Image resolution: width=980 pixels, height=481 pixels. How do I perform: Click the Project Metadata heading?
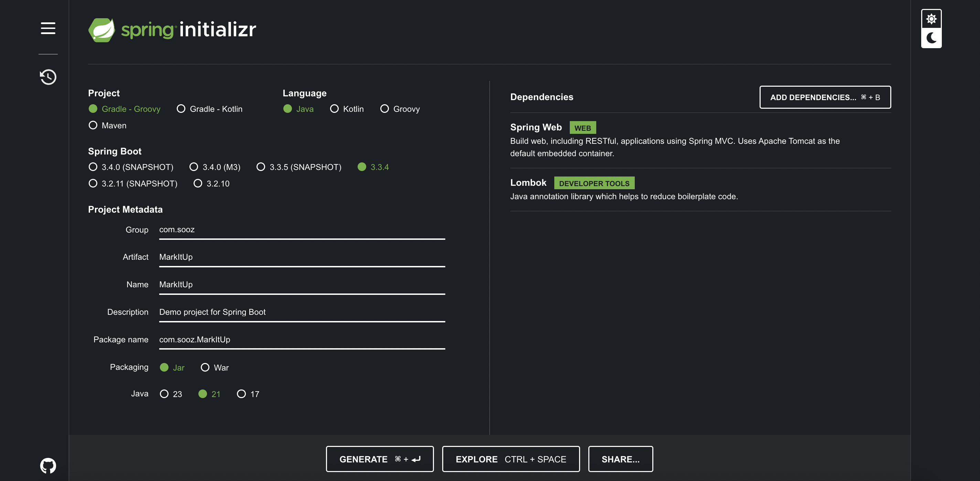pos(125,209)
